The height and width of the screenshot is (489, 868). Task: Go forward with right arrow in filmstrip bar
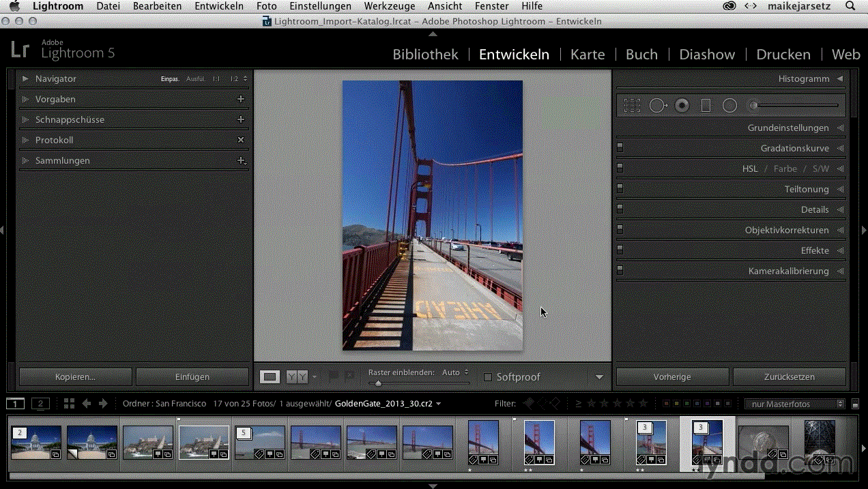coord(103,404)
